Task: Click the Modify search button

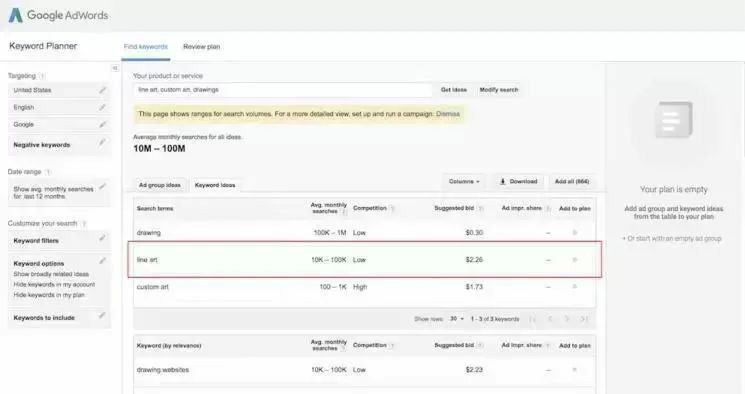Action: (499, 90)
